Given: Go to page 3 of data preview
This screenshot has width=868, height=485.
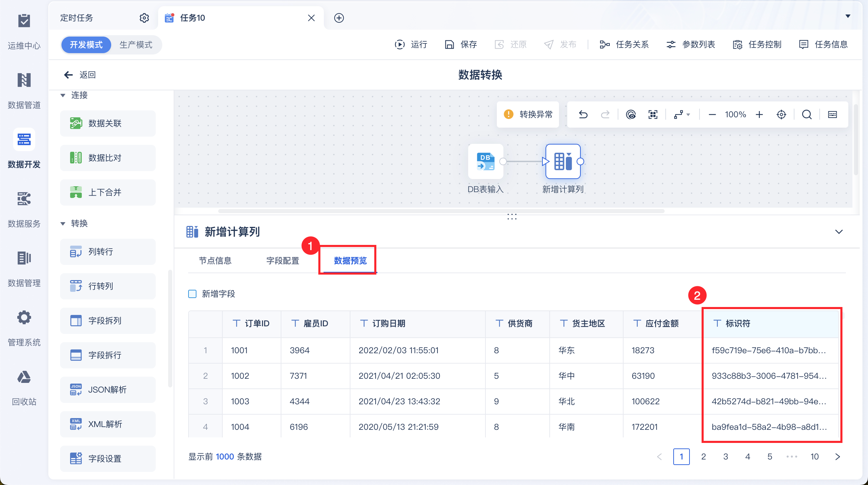Looking at the screenshot, I should tap(725, 457).
